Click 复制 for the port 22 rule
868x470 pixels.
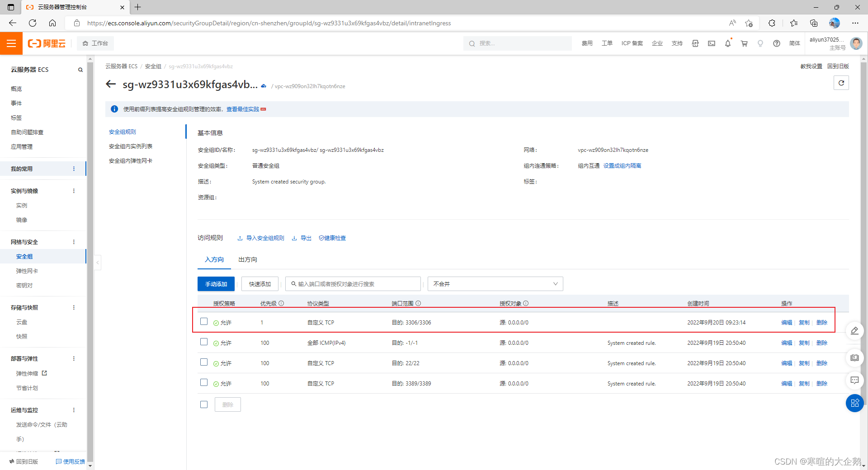(804, 363)
